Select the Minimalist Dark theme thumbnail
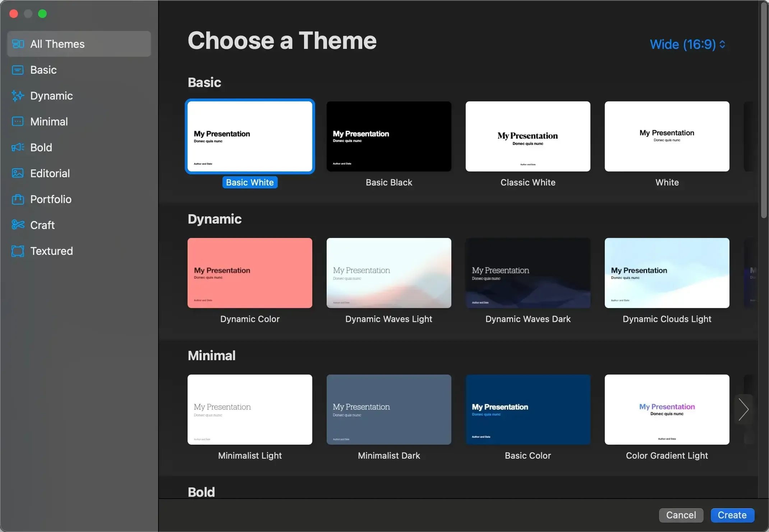The image size is (769, 532). 389,409
